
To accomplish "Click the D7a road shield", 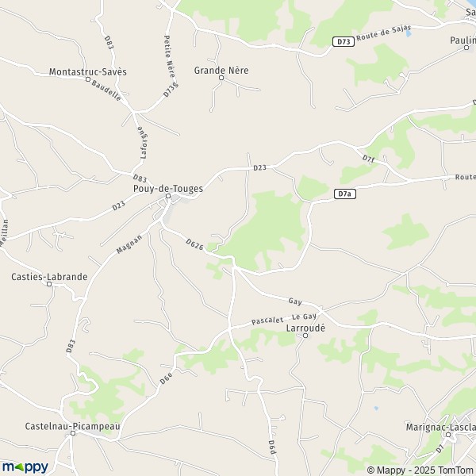I will click(345, 194).
